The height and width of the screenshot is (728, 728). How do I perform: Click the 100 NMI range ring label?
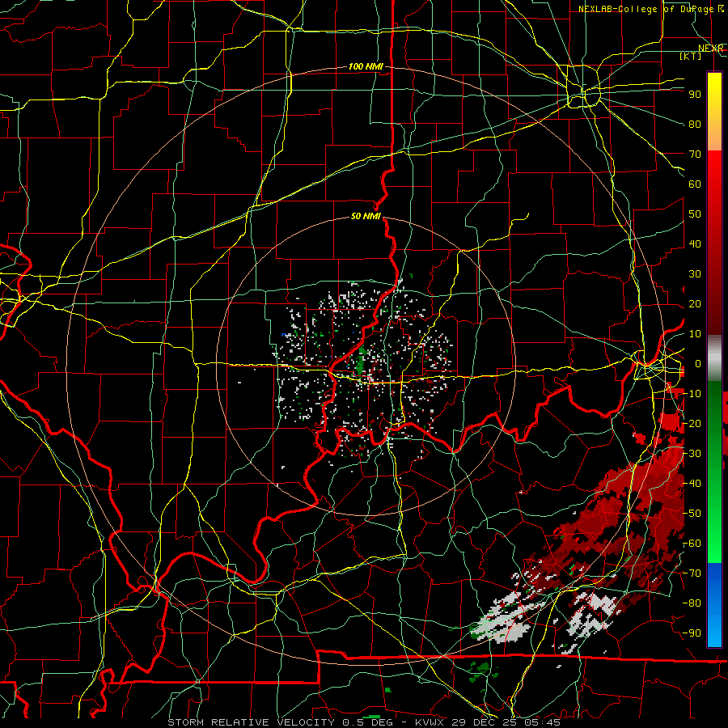point(366,66)
